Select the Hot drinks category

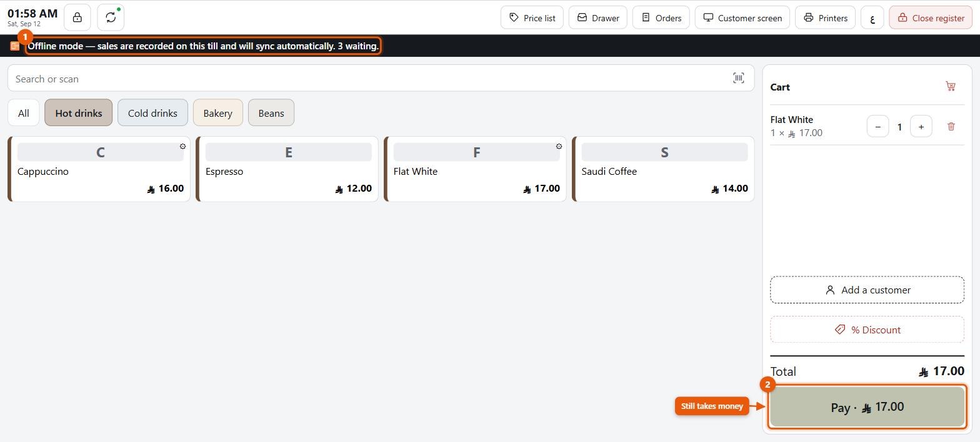coord(79,112)
